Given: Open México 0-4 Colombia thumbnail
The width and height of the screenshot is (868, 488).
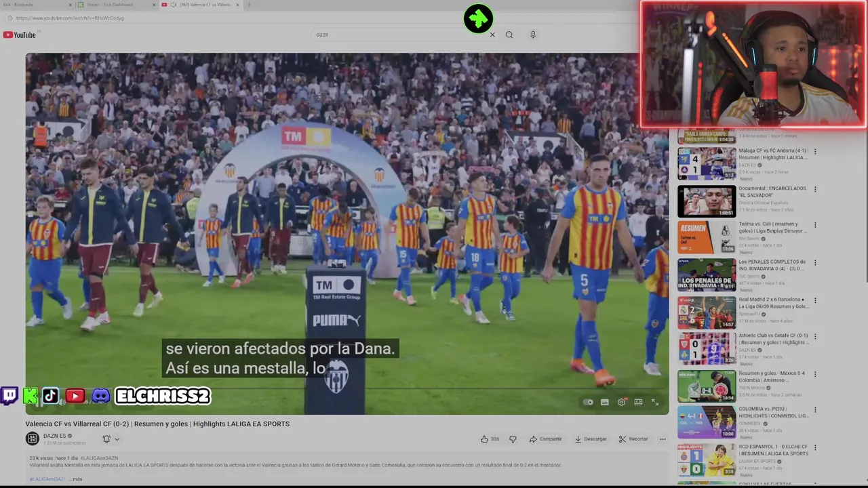Looking at the screenshot, I should [707, 386].
